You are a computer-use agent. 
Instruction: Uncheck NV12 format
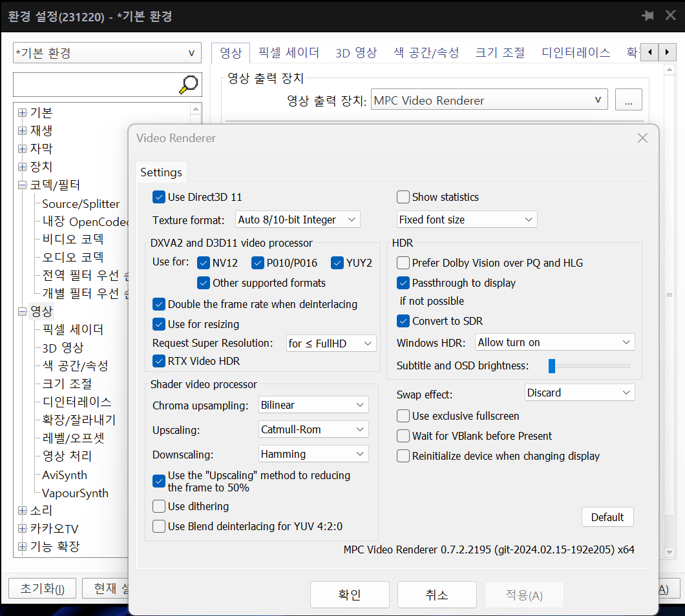(204, 263)
